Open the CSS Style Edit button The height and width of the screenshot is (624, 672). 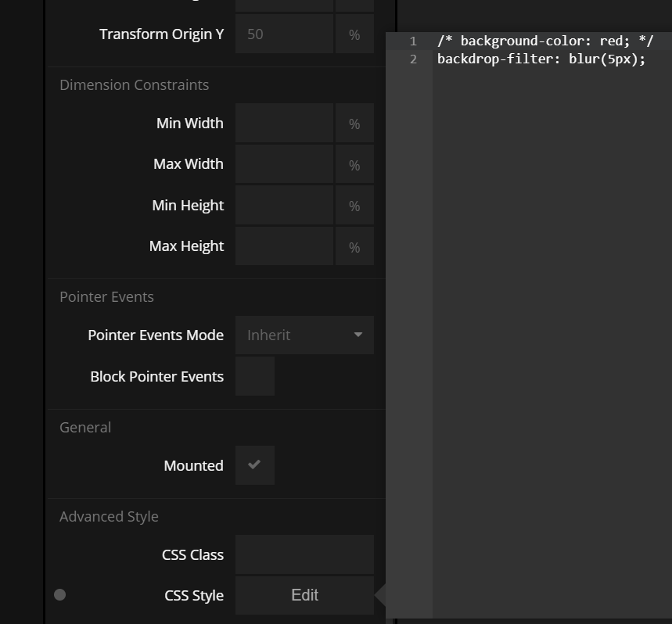pyautogui.click(x=304, y=595)
